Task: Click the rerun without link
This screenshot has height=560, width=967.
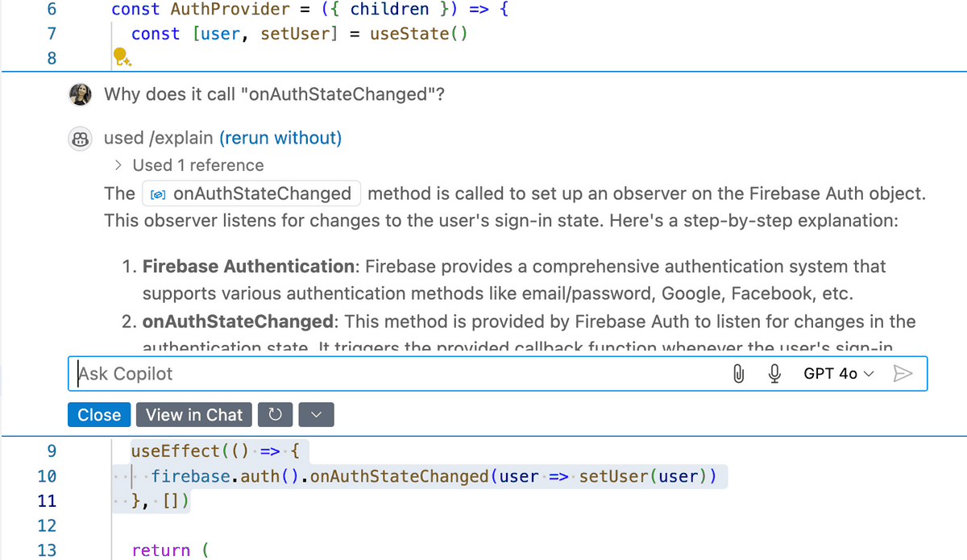Action: [280, 139]
